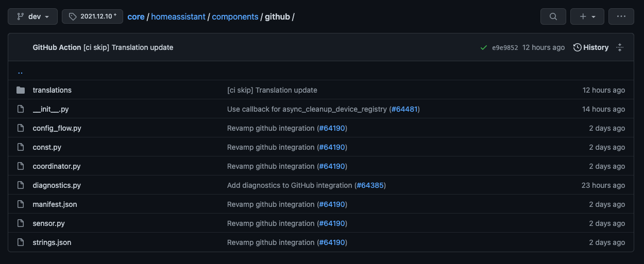644x264 pixels.
Task: Open the dev branch selector dropdown
Action: point(32,16)
